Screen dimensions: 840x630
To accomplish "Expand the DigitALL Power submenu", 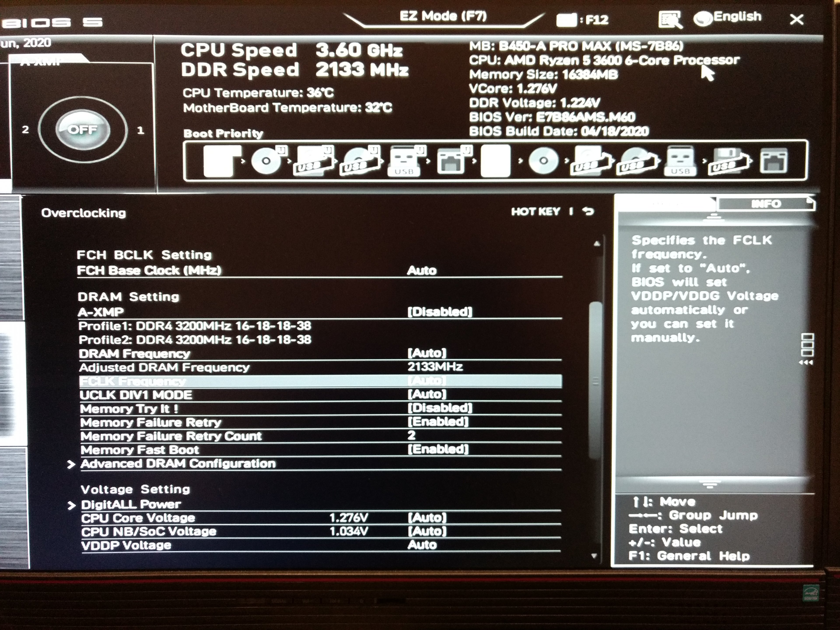I will (131, 505).
